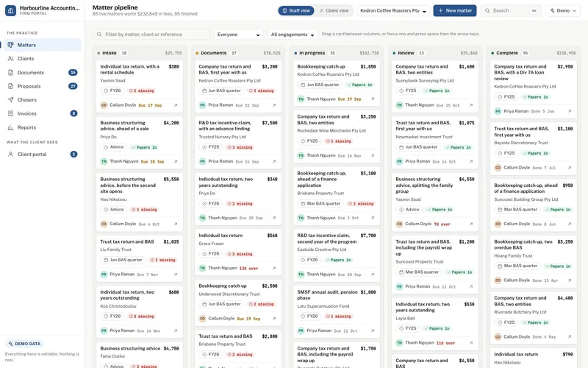Click '7d over' on Yasmin Saad family group card

[442, 224]
